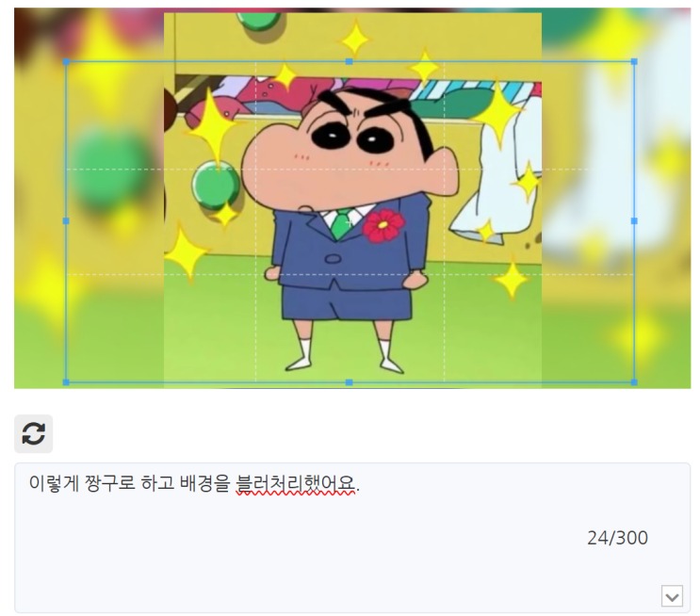Select the left-middle crop edge handle
The width and height of the screenshot is (700, 616).
point(66,221)
